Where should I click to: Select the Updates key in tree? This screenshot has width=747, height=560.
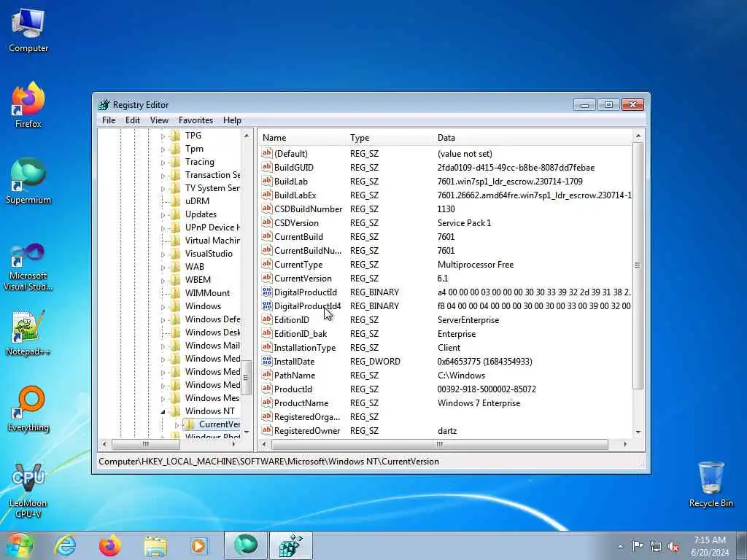point(201,214)
